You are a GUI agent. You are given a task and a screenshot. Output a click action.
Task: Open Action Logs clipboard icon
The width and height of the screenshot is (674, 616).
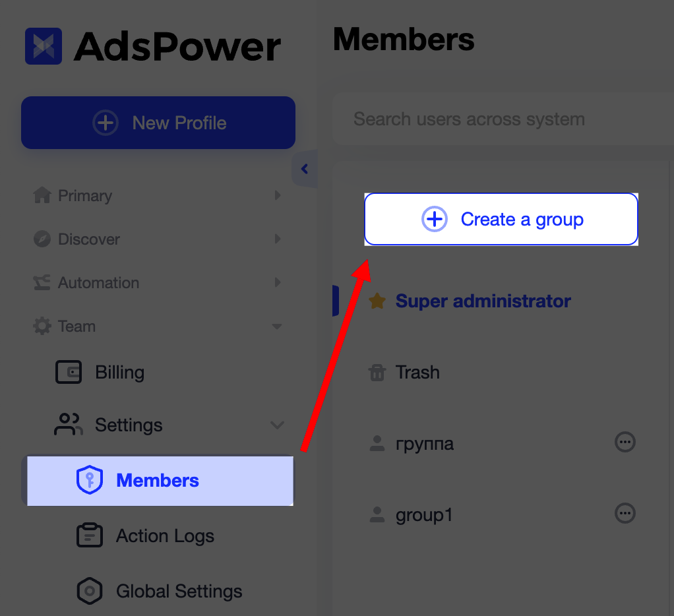pos(89,536)
